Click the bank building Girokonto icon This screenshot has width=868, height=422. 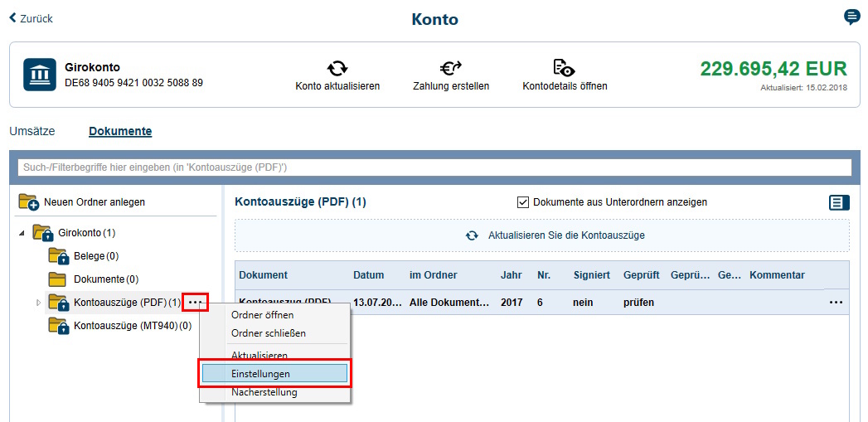pyautogui.click(x=39, y=75)
